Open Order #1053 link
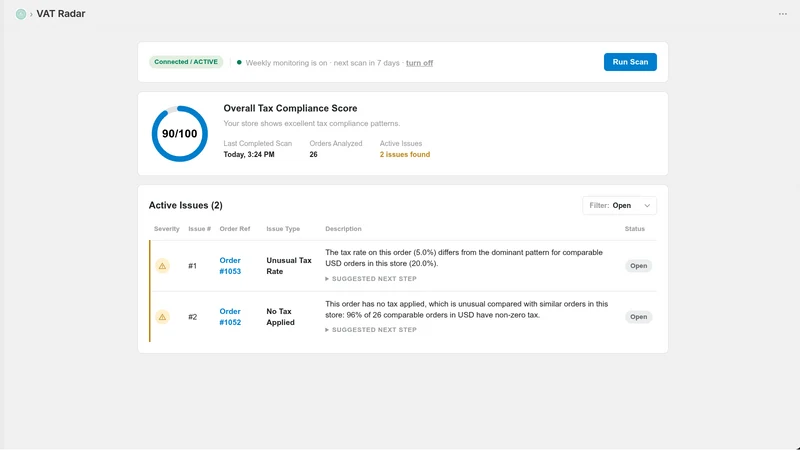The width and height of the screenshot is (800, 450). tap(230, 266)
